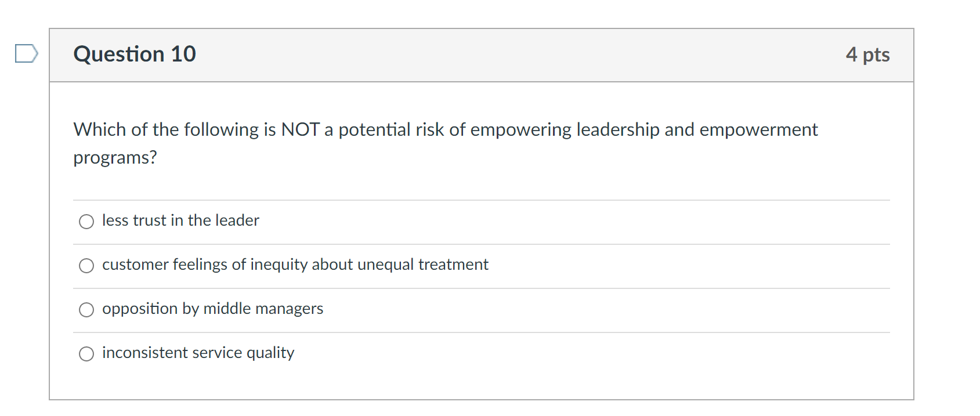
Task: Click the 'less trust in the leader' answer text
Action: tap(180, 220)
